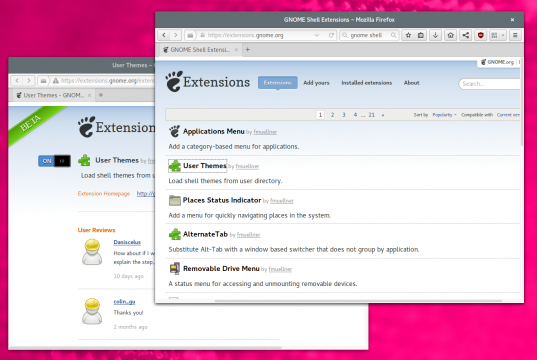Jump to page 21 of extensions

point(372,115)
